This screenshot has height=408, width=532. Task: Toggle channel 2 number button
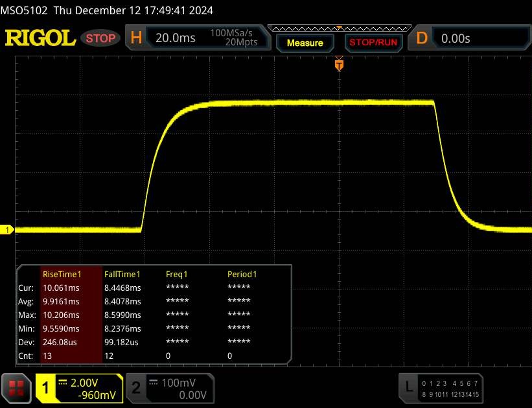click(x=135, y=388)
